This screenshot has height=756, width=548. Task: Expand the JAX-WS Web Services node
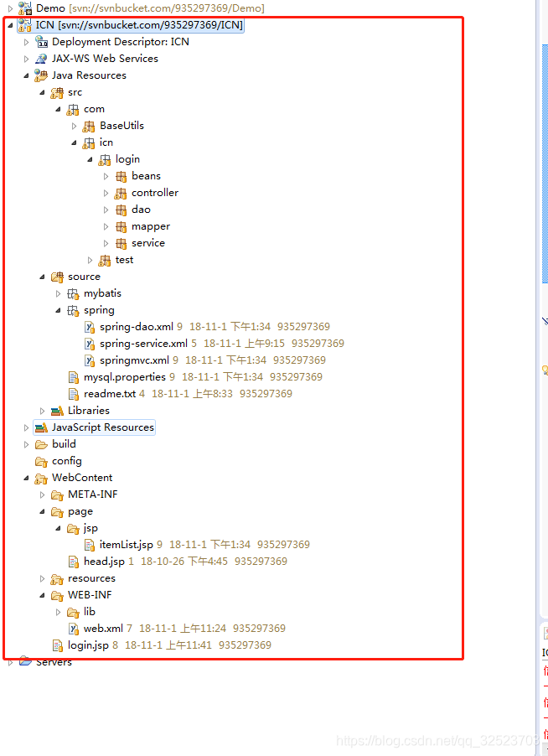pos(27,59)
